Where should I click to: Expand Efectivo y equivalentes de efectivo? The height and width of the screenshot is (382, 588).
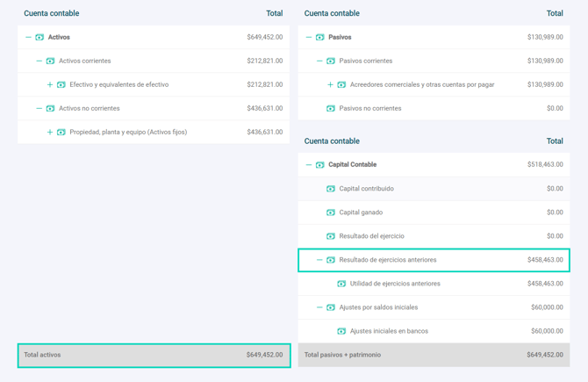(50, 85)
